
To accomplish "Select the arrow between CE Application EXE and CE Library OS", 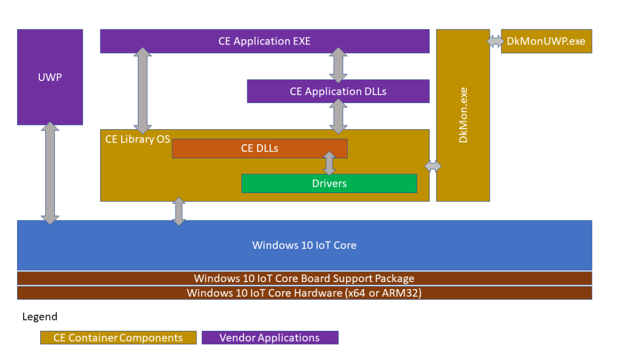I will pos(142,90).
